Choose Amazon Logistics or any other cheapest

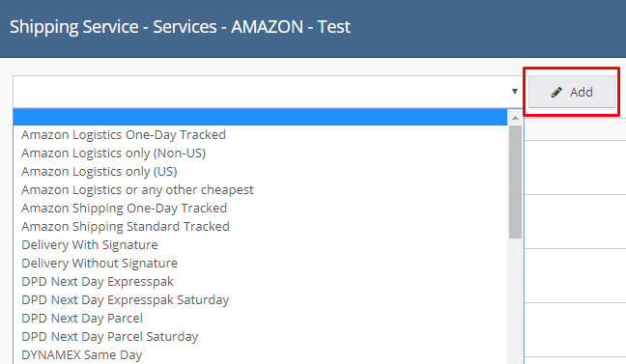coord(137,190)
